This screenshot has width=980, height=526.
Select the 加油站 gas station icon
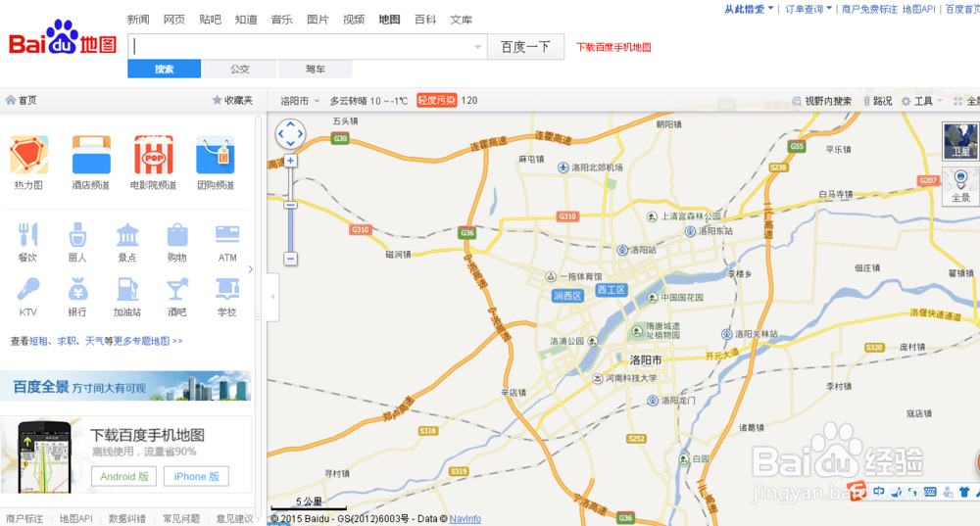(126, 289)
